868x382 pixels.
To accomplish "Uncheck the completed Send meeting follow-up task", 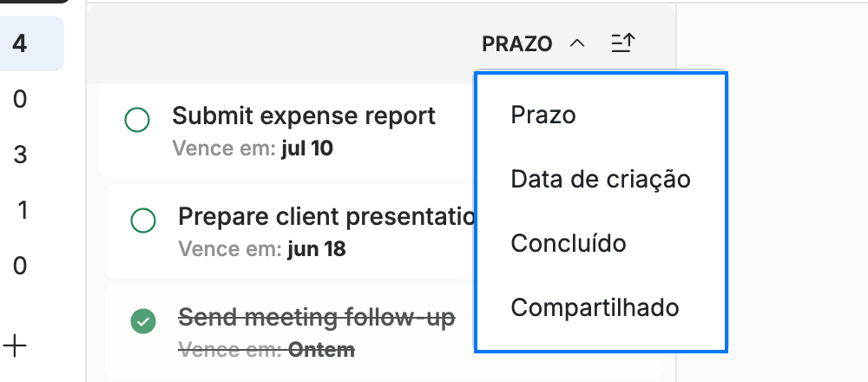I will point(143,321).
